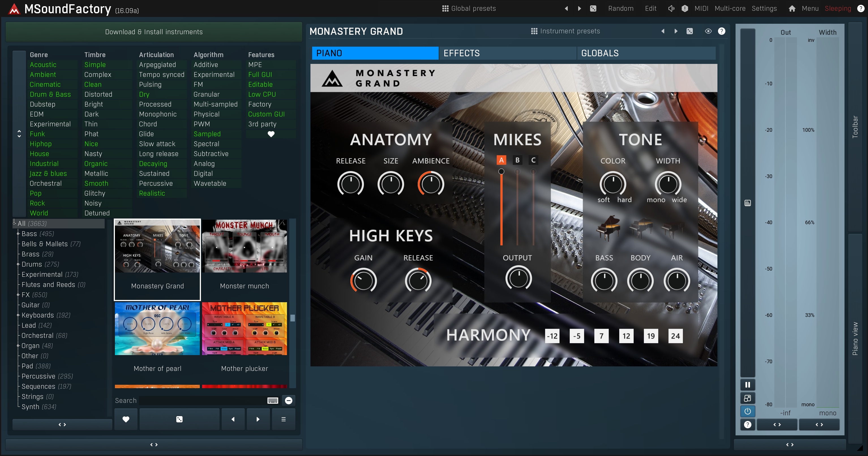This screenshot has width=868, height=456.
Task: Switch to the PIANO tab
Action: point(375,53)
